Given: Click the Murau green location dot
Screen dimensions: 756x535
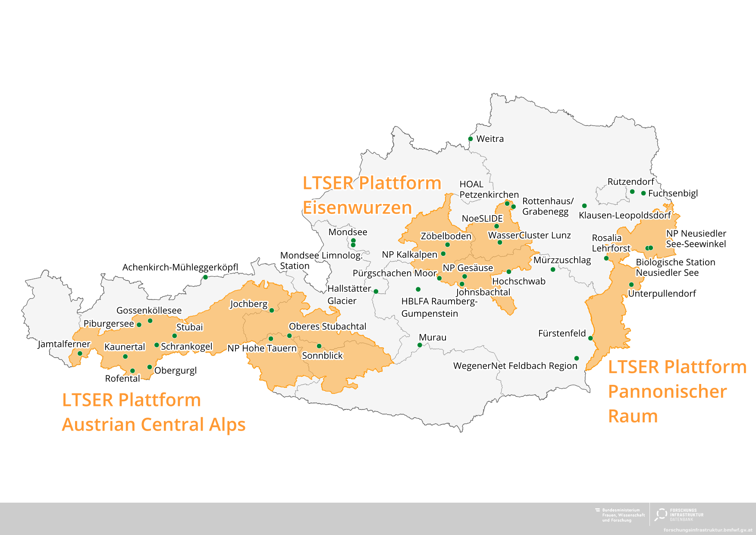Looking at the screenshot, I should [x=420, y=345].
